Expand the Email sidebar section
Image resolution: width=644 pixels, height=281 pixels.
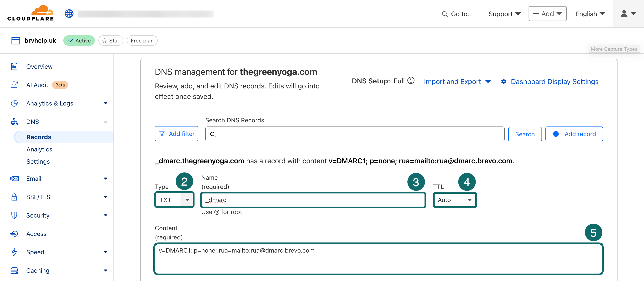pyautogui.click(x=106, y=179)
